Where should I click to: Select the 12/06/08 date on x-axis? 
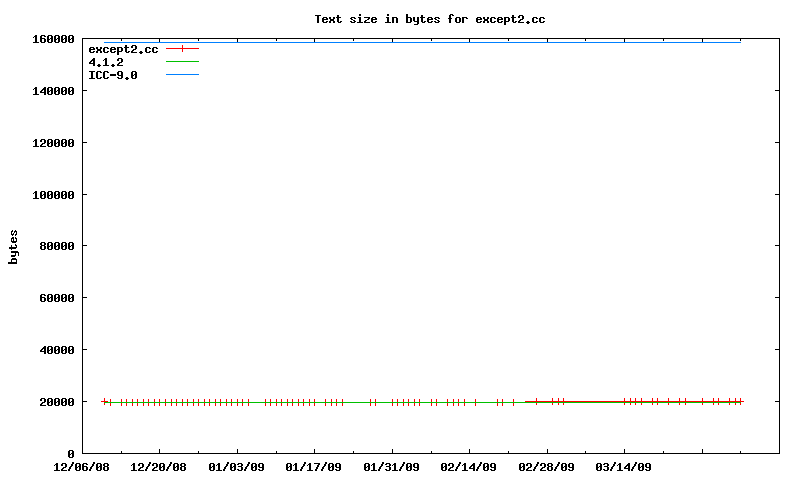pos(81,467)
